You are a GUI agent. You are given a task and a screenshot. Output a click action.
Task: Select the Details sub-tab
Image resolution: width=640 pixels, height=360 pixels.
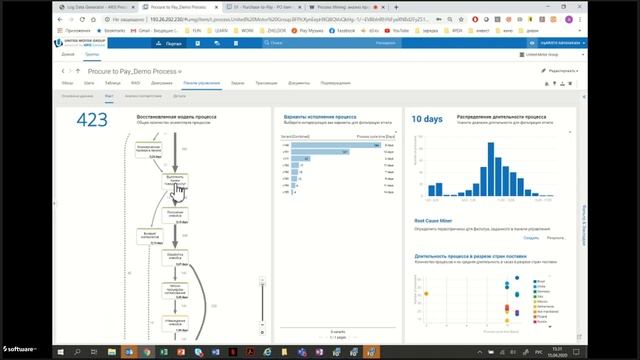179,96
